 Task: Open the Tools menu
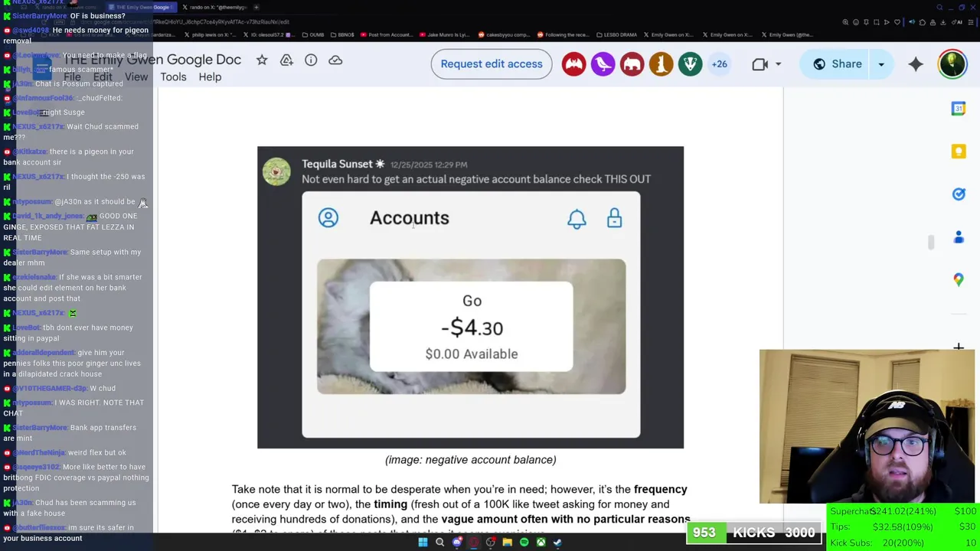click(173, 77)
